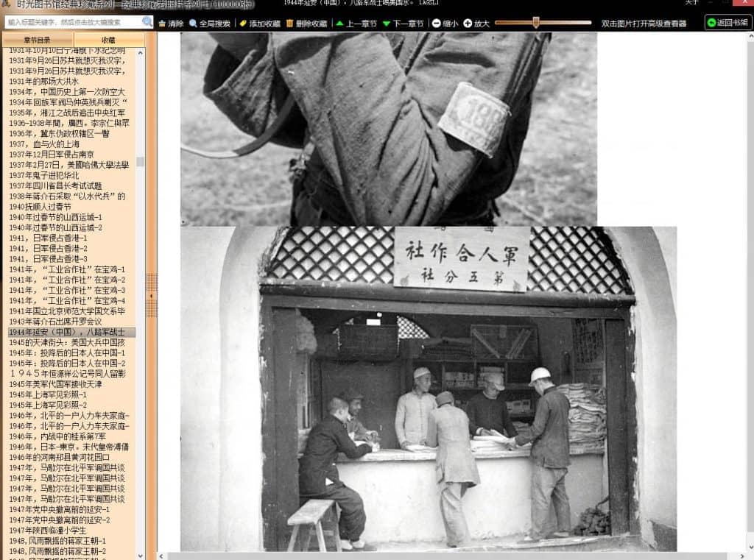Click the 放大 zoom in plus icon

[x=468, y=24]
